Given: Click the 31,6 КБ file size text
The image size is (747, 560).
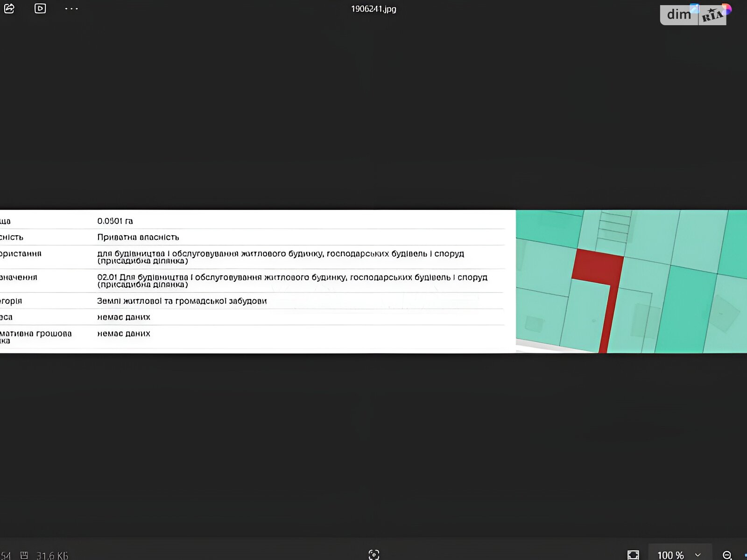Looking at the screenshot, I should [x=52, y=556].
